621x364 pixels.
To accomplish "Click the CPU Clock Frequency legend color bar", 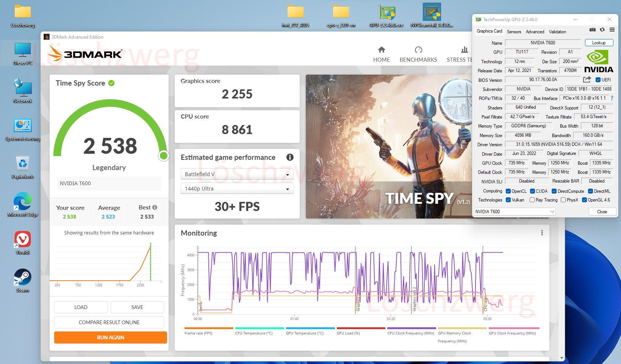I will pyautogui.click(x=412, y=328).
